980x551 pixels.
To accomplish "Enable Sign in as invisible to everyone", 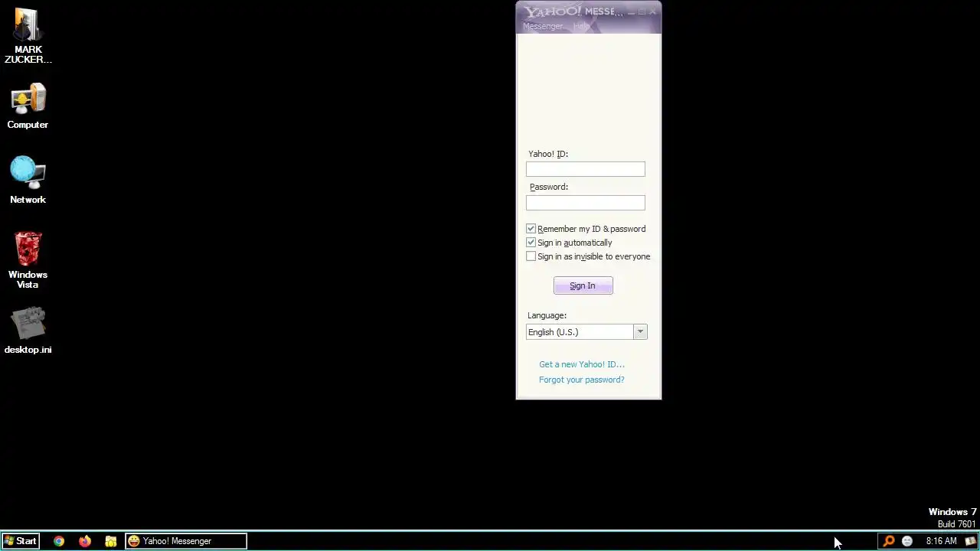I will 531,256.
